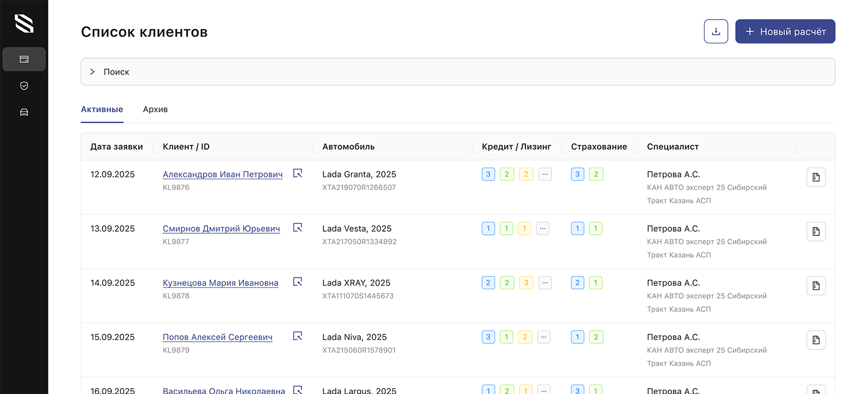
Task: Open document icon for the 12.09.2025 row
Action: pyautogui.click(x=816, y=177)
